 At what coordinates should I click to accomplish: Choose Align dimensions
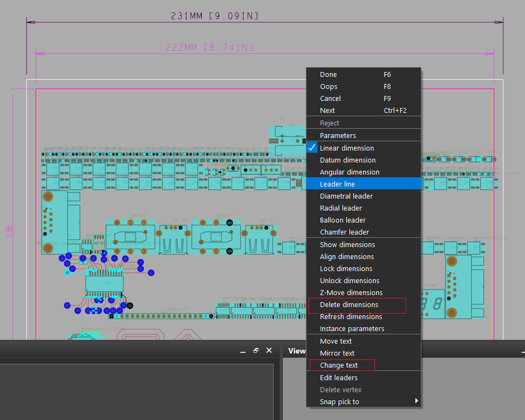click(x=347, y=256)
